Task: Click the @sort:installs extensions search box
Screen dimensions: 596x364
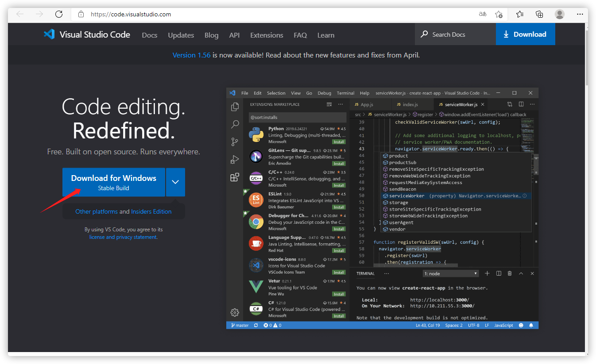Action: [x=298, y=117]
